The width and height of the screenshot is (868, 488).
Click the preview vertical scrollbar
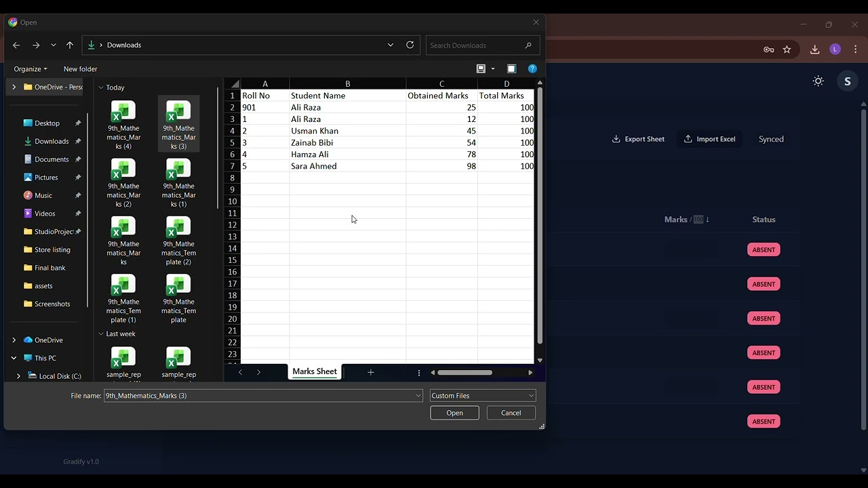click(x=540, y=216)
